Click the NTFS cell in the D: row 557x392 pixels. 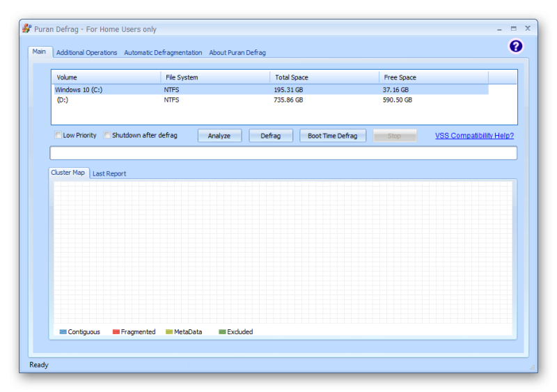coord(171,100)
